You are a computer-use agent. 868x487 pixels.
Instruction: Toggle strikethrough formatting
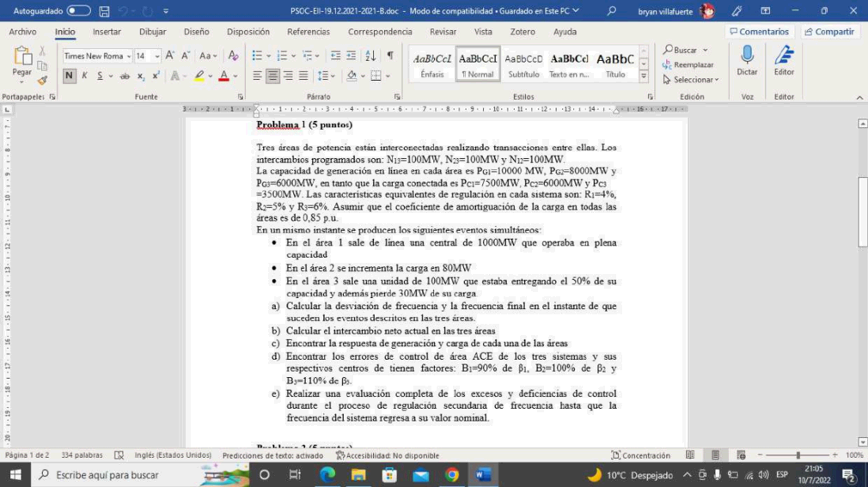pos(125,76)
